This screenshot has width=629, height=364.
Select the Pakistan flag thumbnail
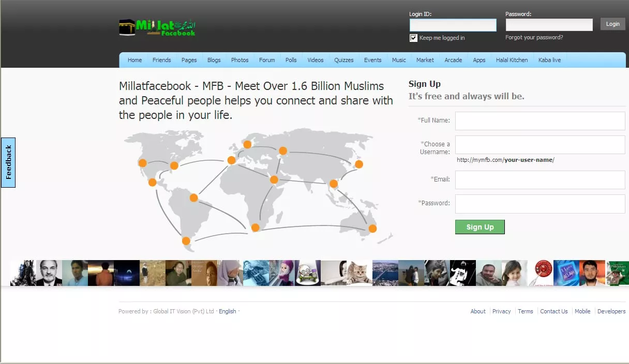pyautogui.click(x=617, y=273)
